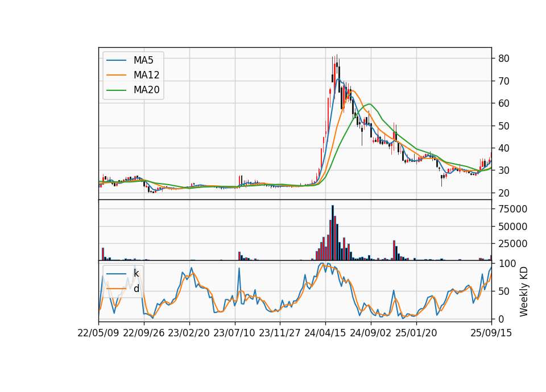546x392 pixels.
Task: Click the k legend label
Action: click(x=136, y=273)
